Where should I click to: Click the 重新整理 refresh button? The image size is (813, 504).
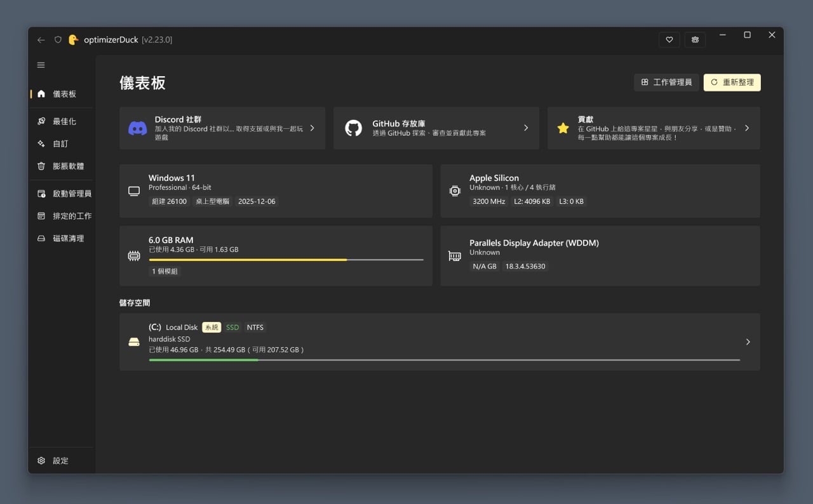pos(732,83)
